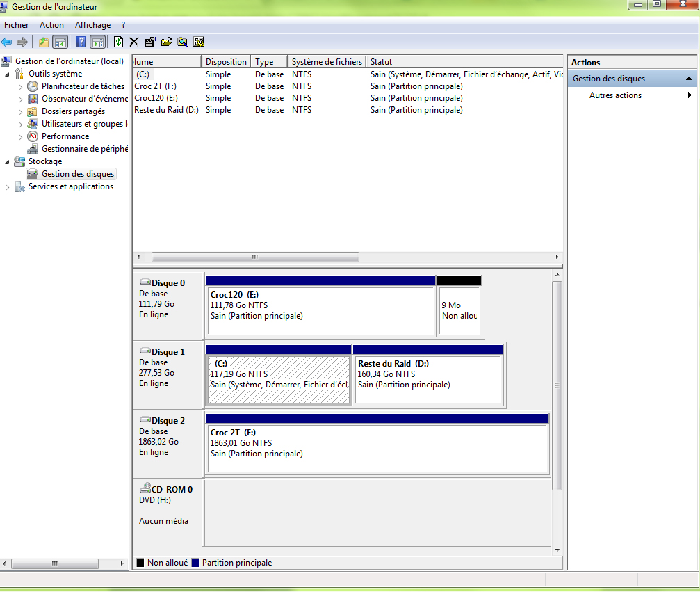The image size is (700, 592).
Task: Open the Fichier menu
Action: pos(17,25)
